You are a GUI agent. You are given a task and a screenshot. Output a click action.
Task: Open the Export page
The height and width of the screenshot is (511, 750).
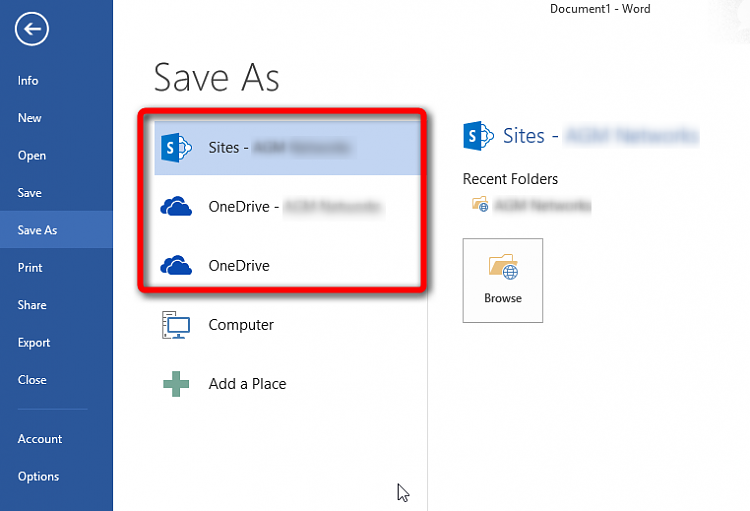pyautogui.click(x=33, y=343)
